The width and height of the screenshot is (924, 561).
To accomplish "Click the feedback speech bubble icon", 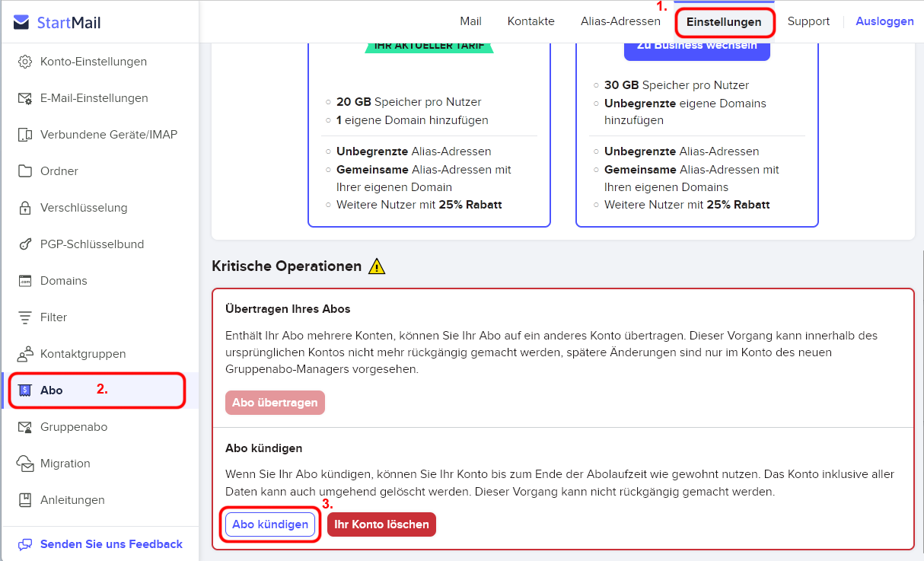I will click(25, 544).
